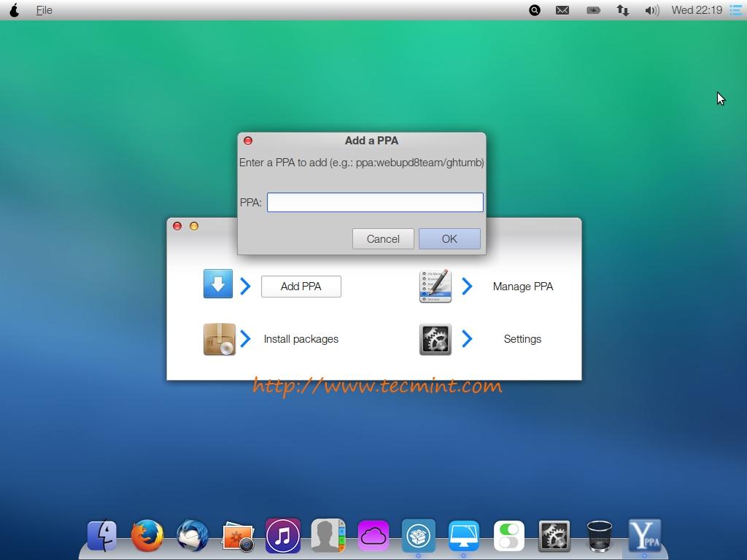Image resolution: width=747 pixels, height=560 pixels.
Task: Click the Manage PPA notepad icon
Action: 436,286
